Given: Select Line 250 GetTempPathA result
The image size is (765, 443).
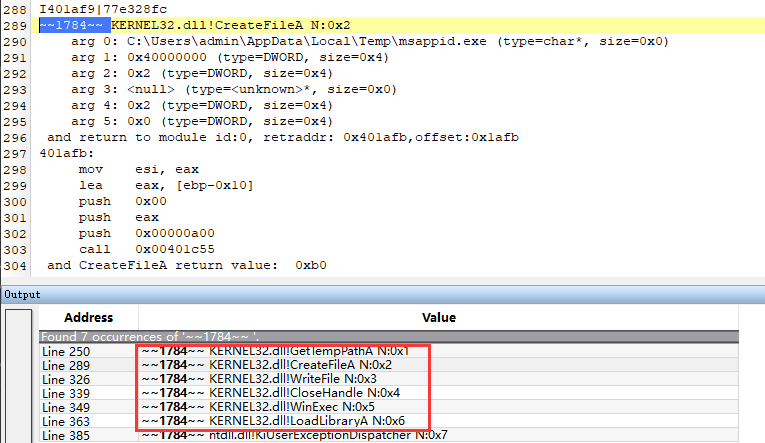Looking at the screenshot, I should pos(389,351).
